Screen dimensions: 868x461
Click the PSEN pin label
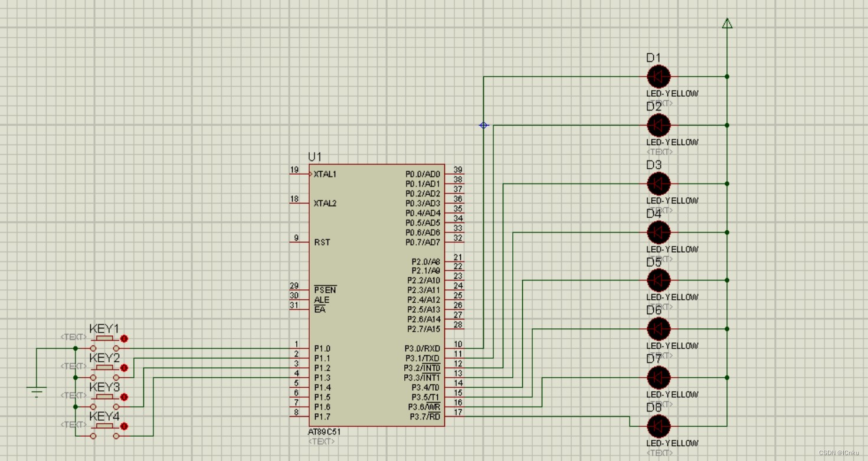point(325,290)
